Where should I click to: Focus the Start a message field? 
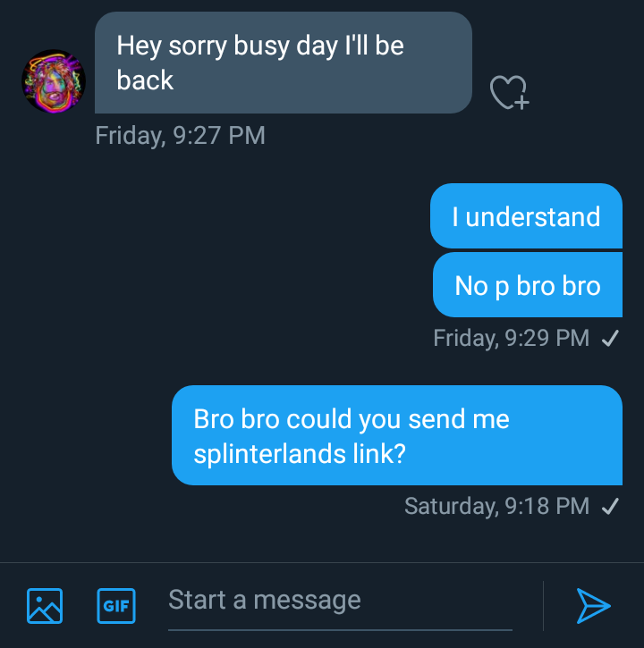tap(340, 600)
